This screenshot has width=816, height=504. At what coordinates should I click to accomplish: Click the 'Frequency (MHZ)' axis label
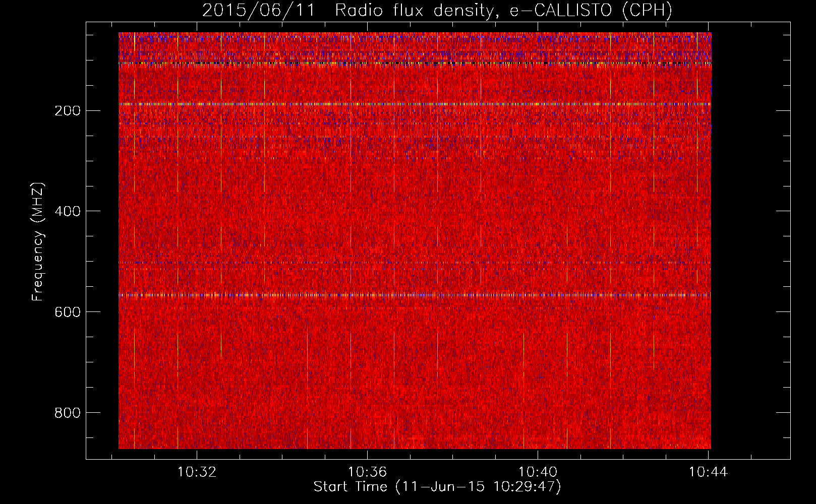(38, 242)
